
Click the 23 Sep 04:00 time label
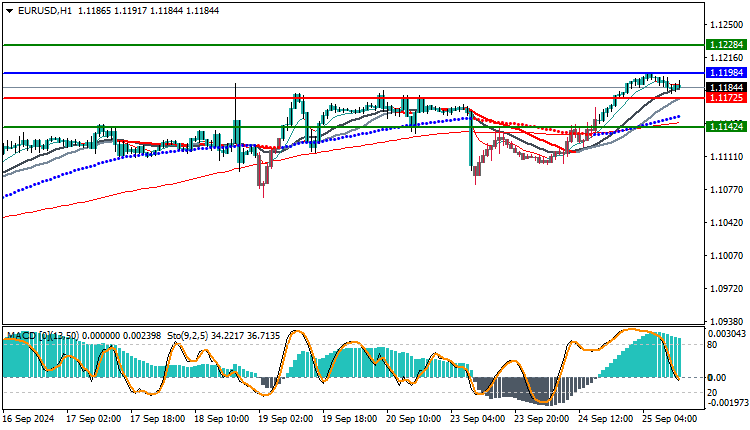click(477, 419)
